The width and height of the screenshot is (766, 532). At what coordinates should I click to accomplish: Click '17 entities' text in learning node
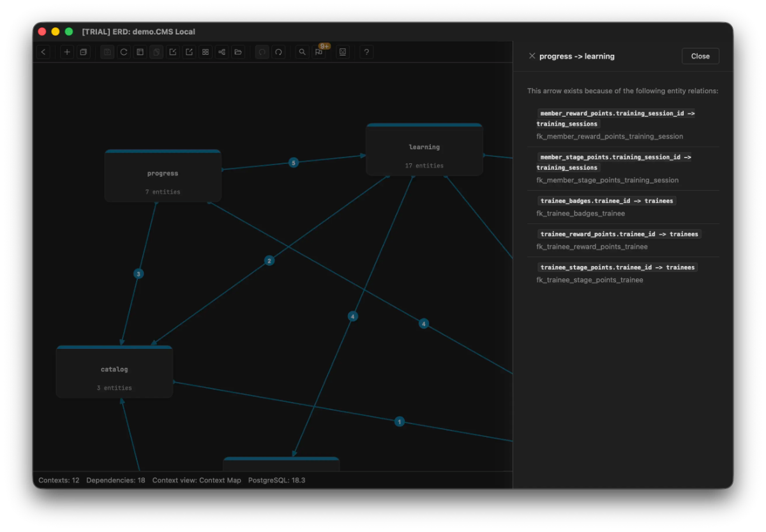coord(424,166)
